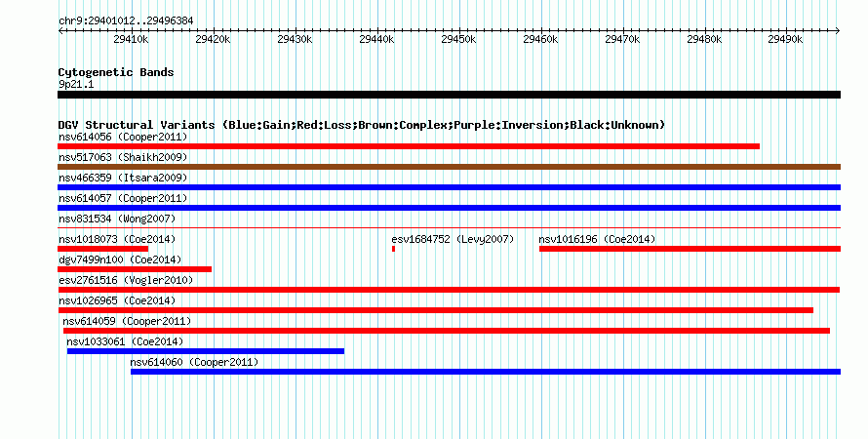Click the DGV Structural Variants track title
Screen dimensions: 868x439
coord(362,125)
